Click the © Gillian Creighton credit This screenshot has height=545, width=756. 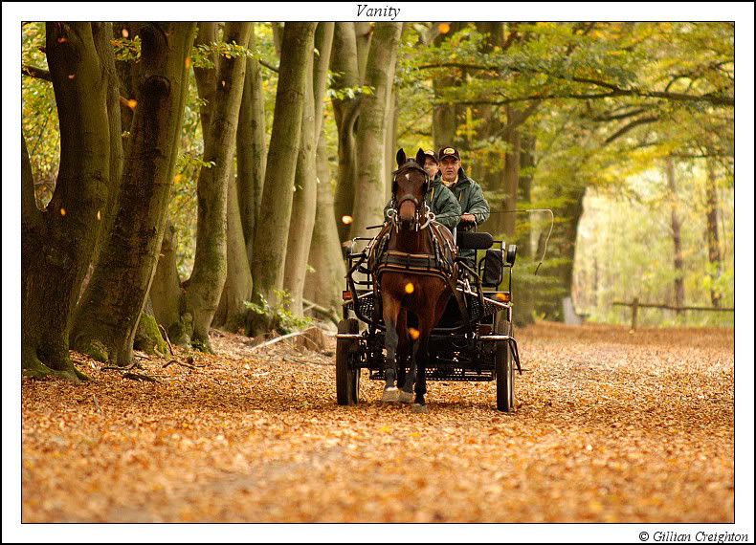point(693,536)
